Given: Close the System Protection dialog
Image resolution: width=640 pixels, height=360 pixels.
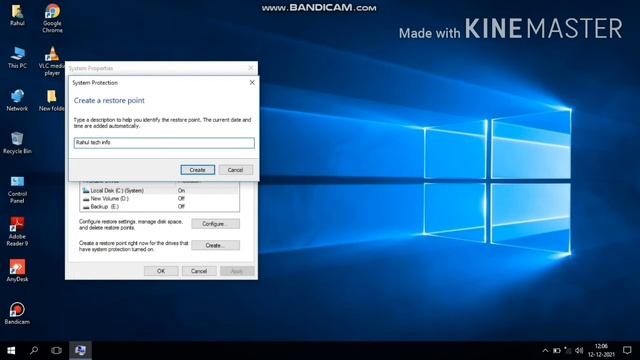Looking at the screenshot, I should (x=252, y=82).
